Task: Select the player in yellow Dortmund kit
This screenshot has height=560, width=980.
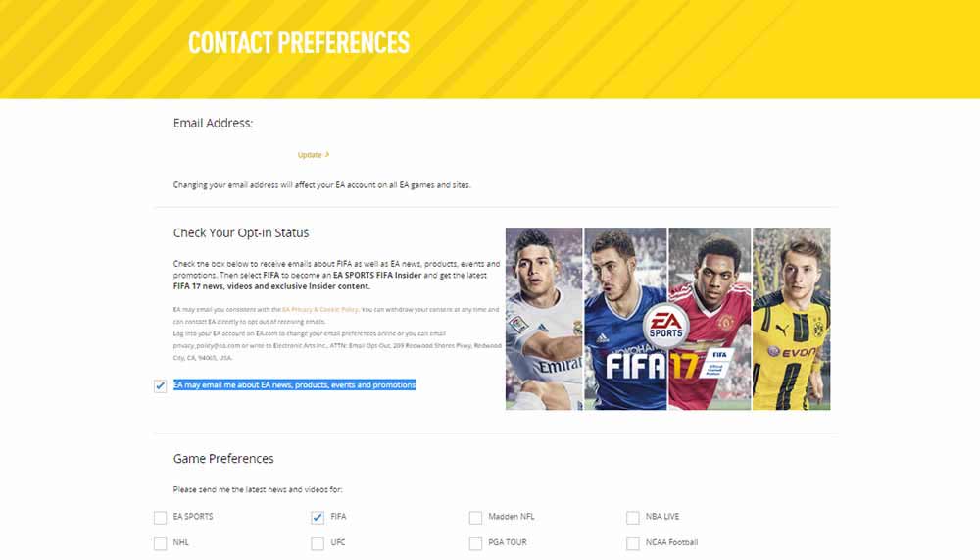Action: coord(791,319)
